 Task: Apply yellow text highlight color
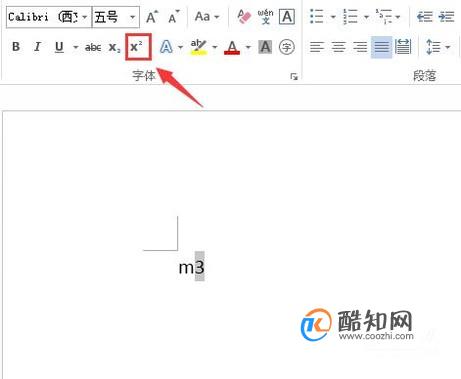[x=198, y=47]
